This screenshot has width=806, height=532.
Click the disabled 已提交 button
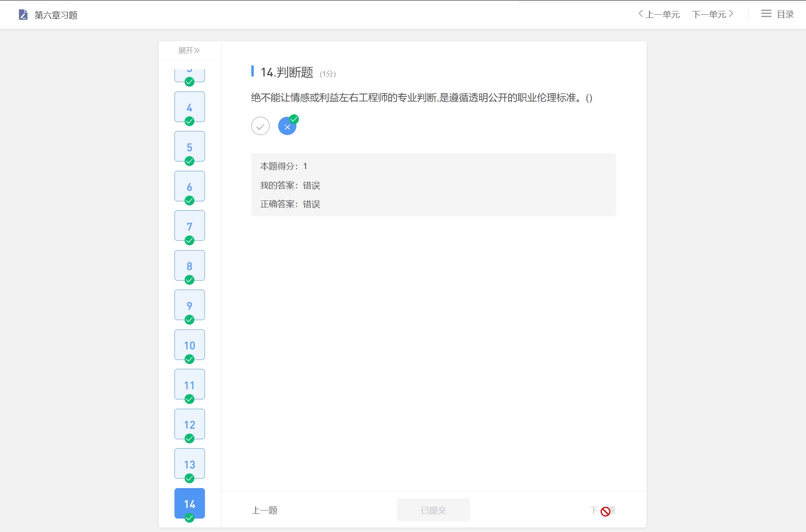433,510
